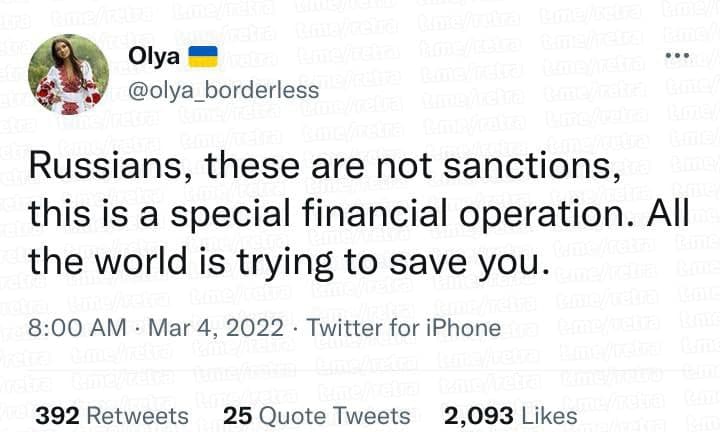View the 392 Retweets list
720x432 pixels.
111,416
